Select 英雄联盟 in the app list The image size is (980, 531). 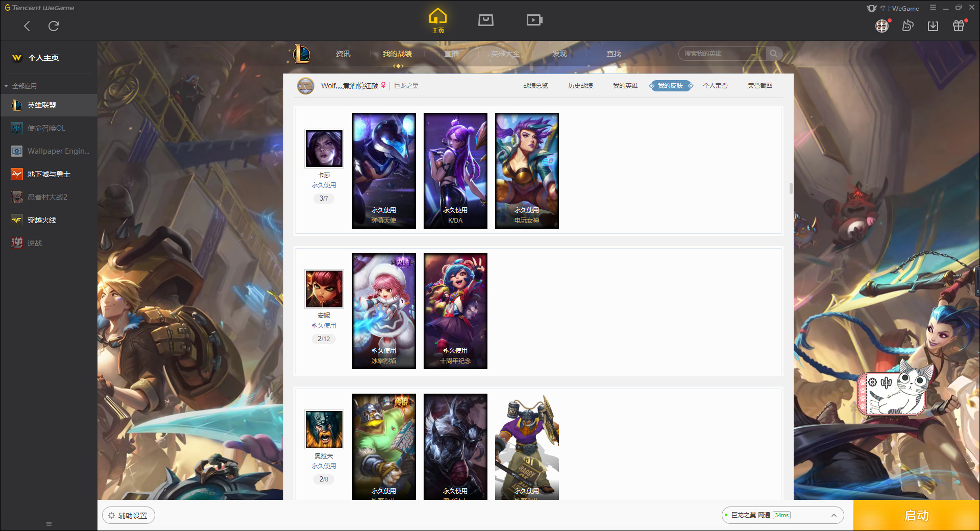[x=48, y=105]
